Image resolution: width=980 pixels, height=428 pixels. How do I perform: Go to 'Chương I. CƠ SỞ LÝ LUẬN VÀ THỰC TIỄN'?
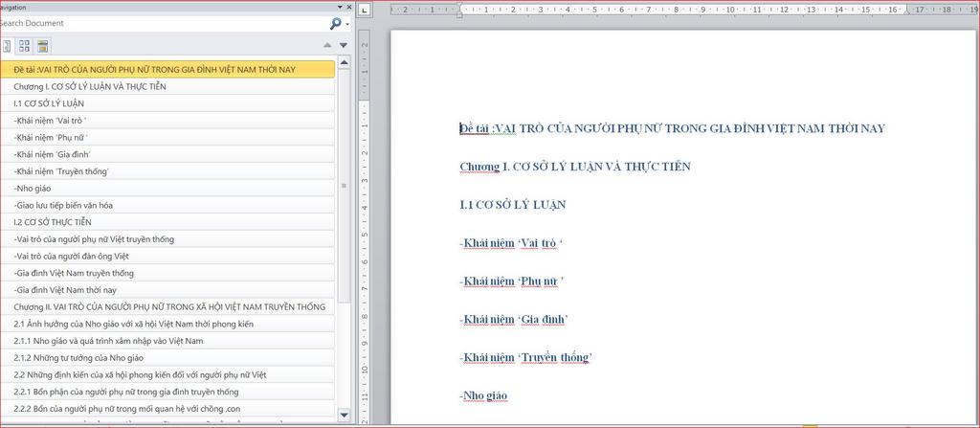pos(167,86)
